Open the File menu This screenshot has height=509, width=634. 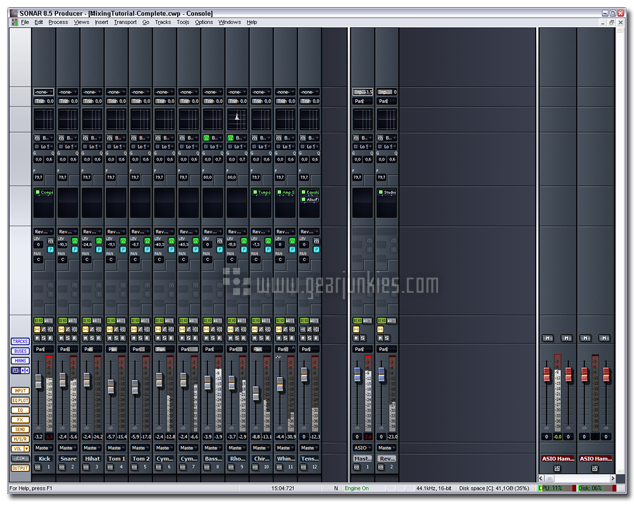25,22
